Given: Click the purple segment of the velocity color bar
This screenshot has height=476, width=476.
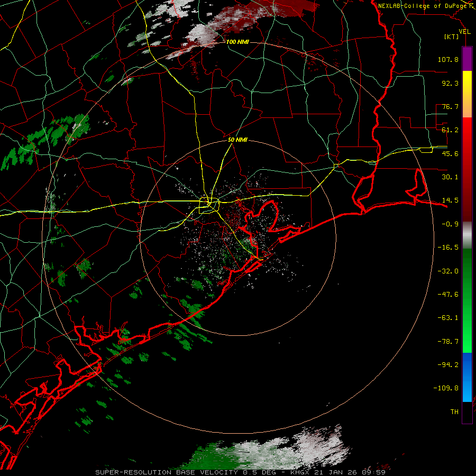Looking at the screenshot, I should [x=467, y=59].
